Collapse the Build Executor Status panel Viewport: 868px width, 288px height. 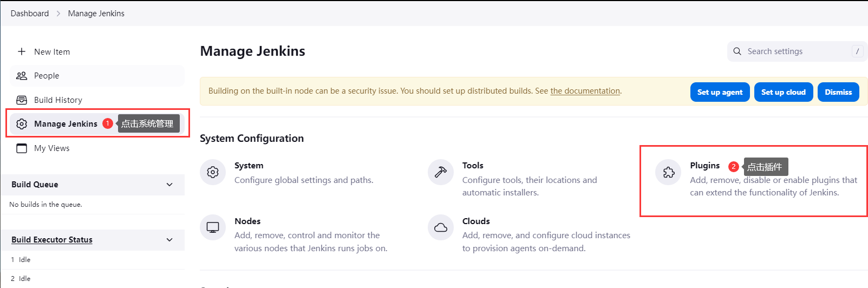coord(169,240)
